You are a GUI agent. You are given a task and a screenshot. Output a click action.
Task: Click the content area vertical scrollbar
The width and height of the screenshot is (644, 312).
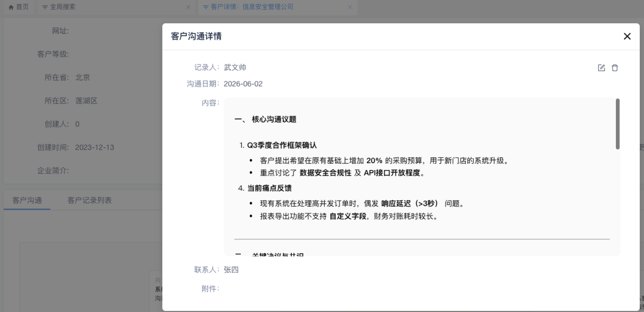[617, 124]
